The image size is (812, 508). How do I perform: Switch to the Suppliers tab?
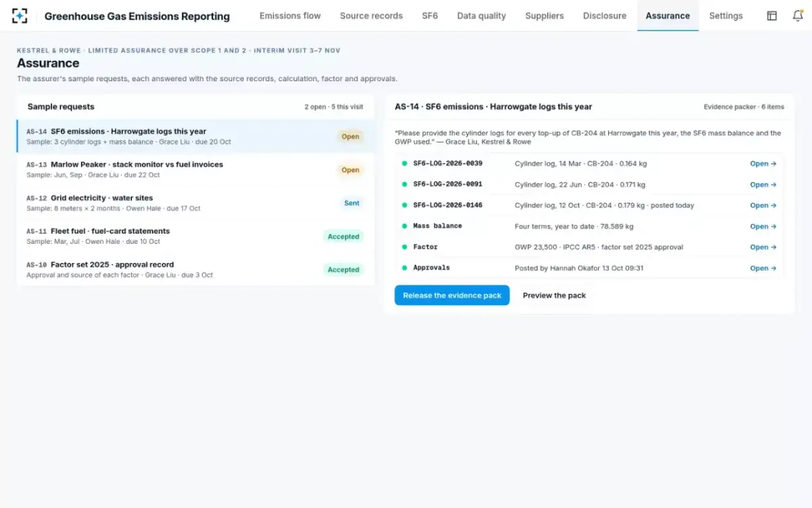click(x=545, y=16)
